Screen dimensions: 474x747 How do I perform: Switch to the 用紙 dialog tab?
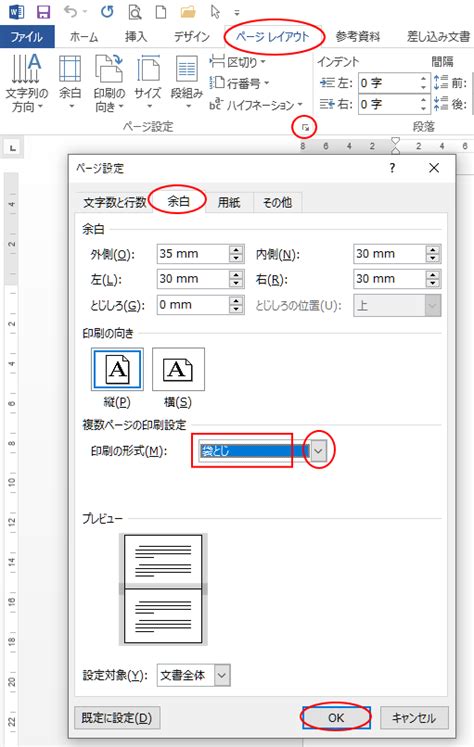click(x=229, y=202)
